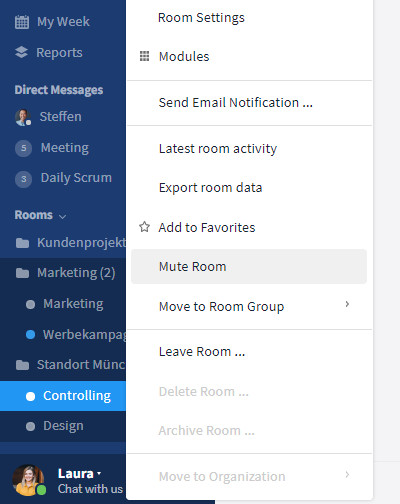Expand the Move to Room Group submenu arrow
Image resolution: width=400 pixels, height=504 pixels.
pos(347,304)
